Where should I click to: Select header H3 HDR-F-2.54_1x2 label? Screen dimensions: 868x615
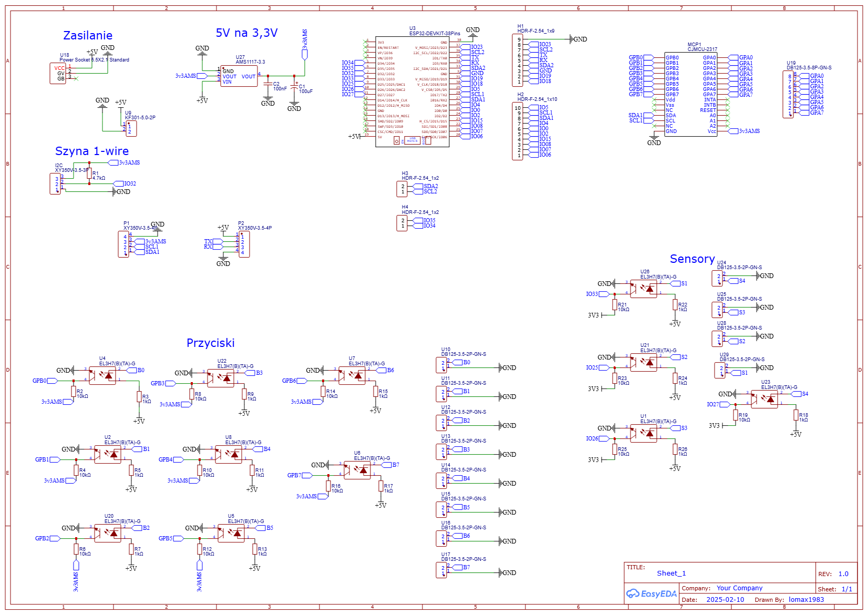(x=420, y=176)
